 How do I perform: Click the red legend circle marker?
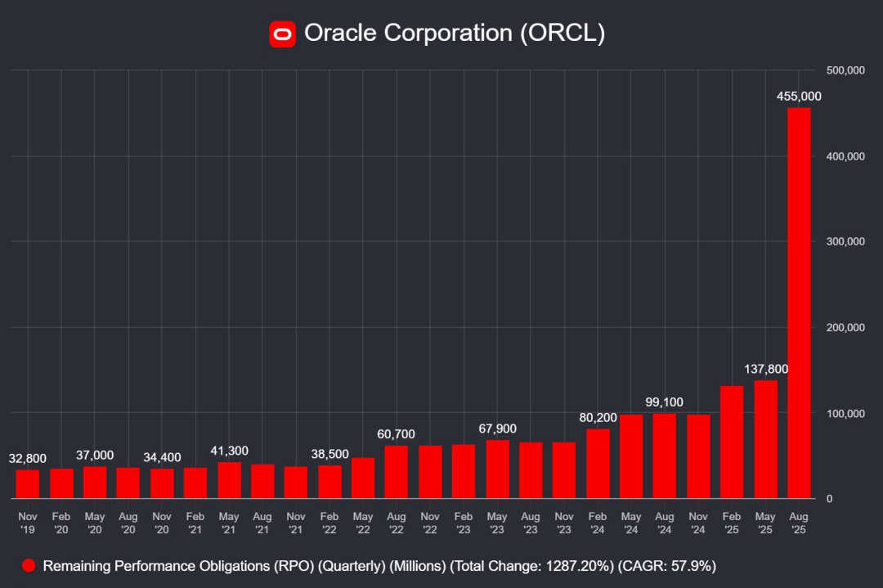(29, 566)
